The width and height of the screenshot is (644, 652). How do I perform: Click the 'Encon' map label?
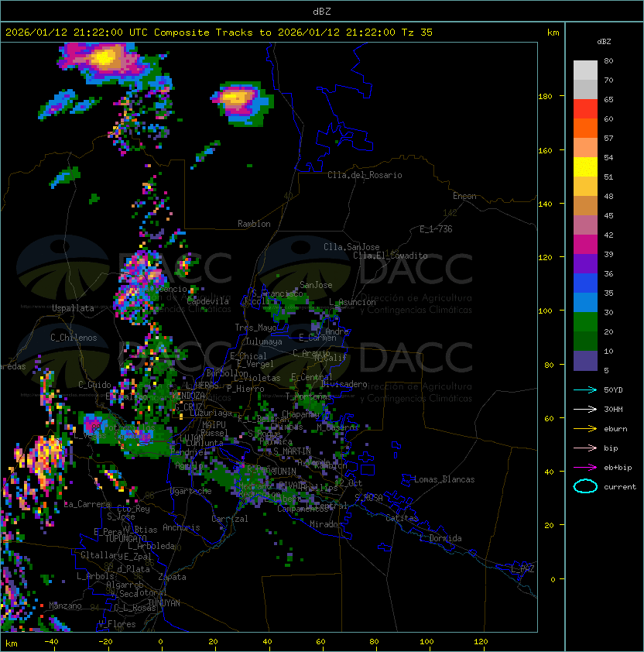[x=464, y=196]
